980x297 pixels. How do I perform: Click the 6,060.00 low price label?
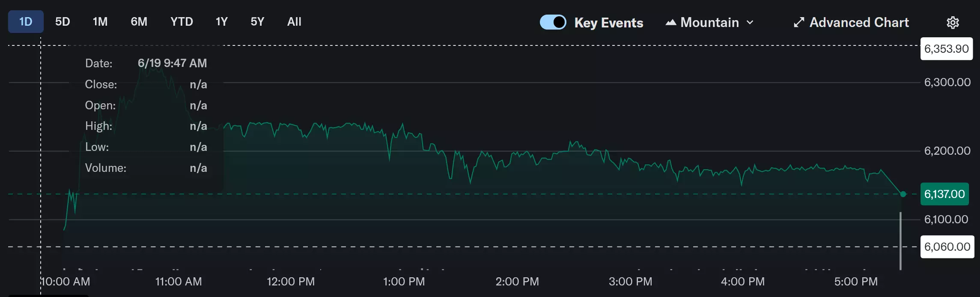pos(947,247)
